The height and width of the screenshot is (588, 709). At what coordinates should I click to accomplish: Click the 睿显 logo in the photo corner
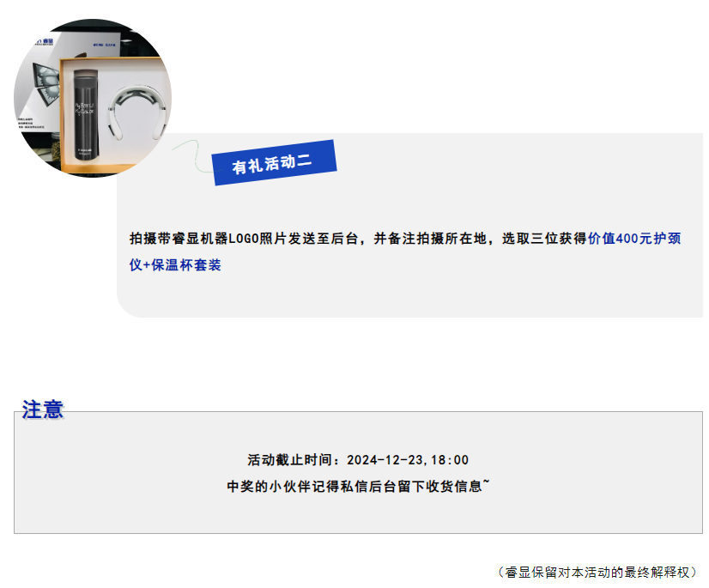[44, 41]
